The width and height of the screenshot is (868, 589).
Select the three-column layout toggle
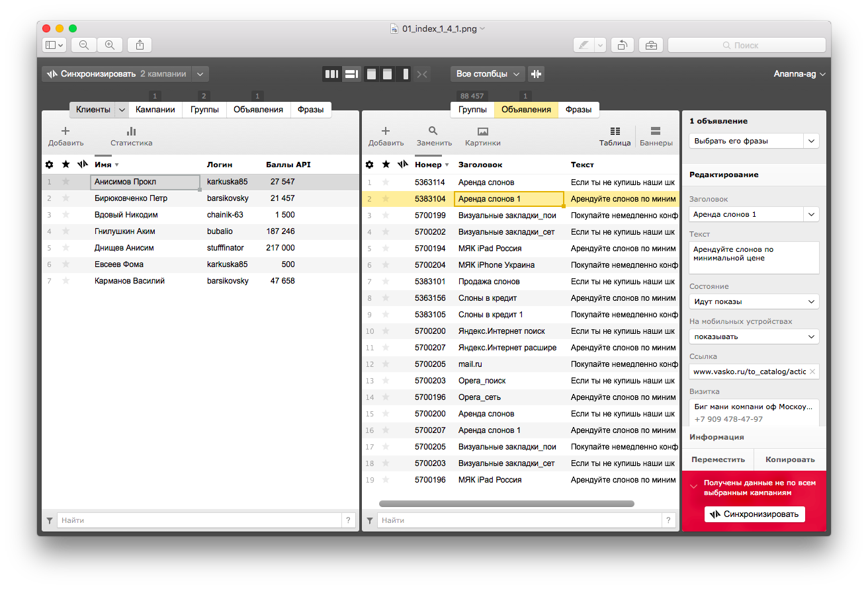coord(331,74)
